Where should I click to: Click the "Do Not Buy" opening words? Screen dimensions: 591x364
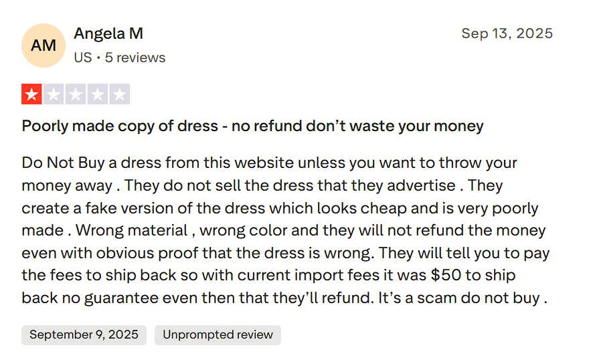[60, 163]
